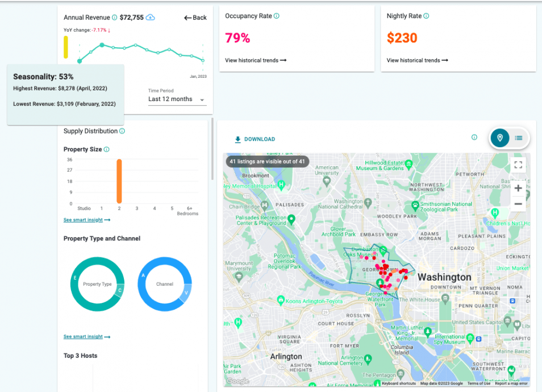Select the orange 2-bedroom bar in Property Size

(119, 182)
